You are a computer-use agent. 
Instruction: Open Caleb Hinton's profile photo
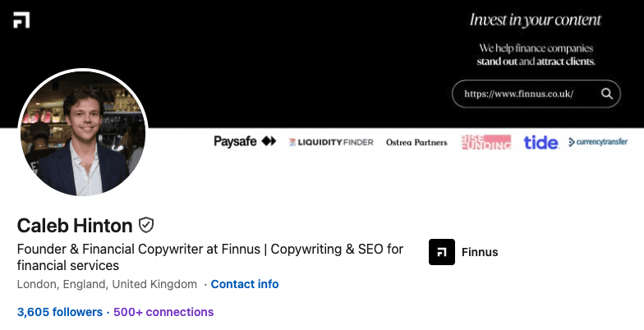82,133
